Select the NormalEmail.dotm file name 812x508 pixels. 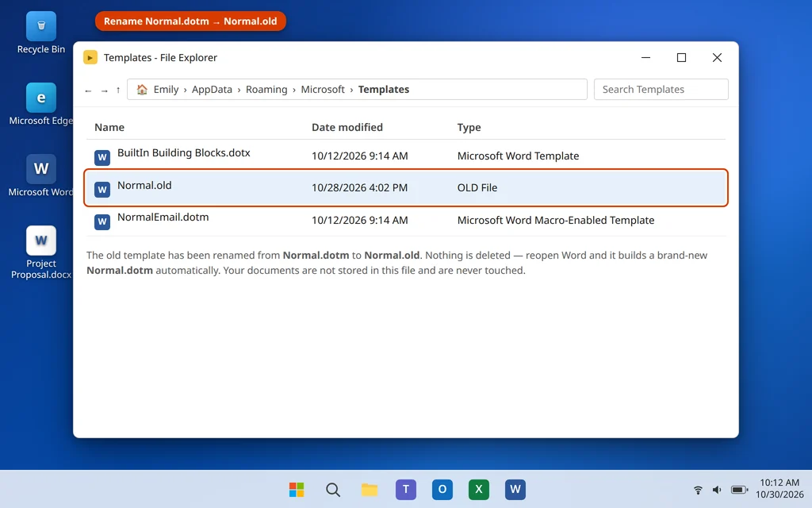click(163, 217)
